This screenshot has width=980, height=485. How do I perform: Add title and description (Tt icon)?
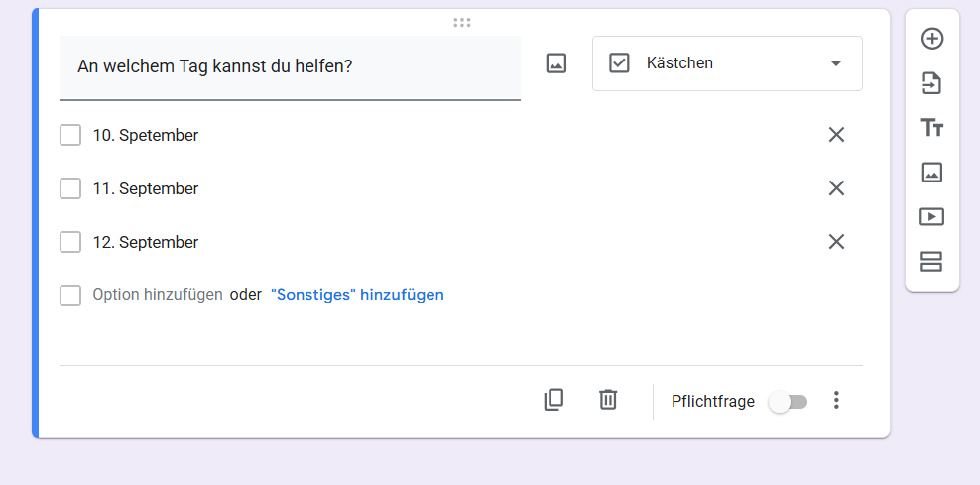(931, 128)
